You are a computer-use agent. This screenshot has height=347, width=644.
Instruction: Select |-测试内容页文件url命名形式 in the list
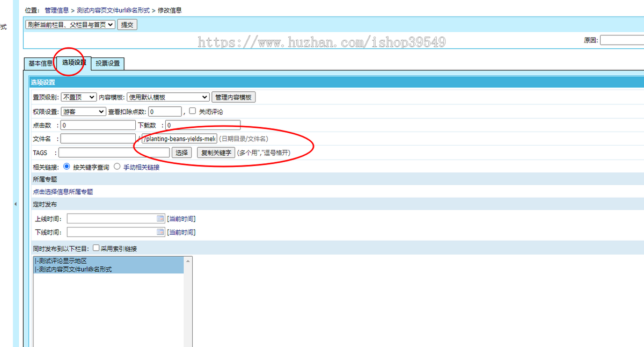(x=108, y=269)
